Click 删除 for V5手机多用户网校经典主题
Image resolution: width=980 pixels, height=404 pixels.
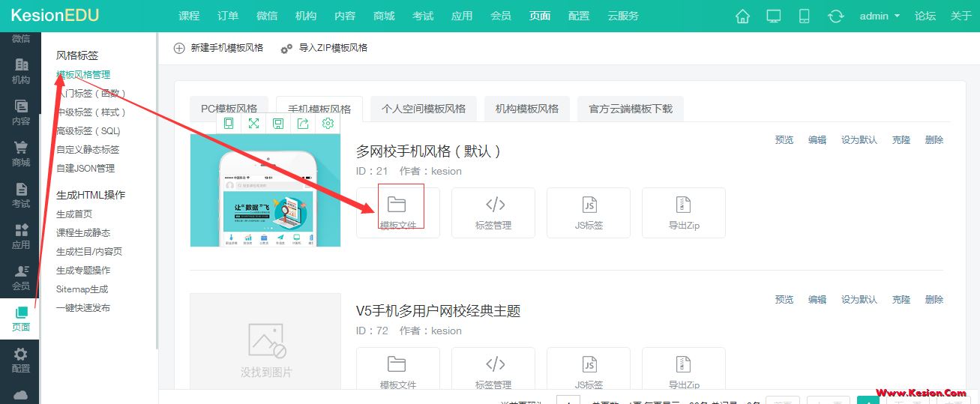click(934, 300)
